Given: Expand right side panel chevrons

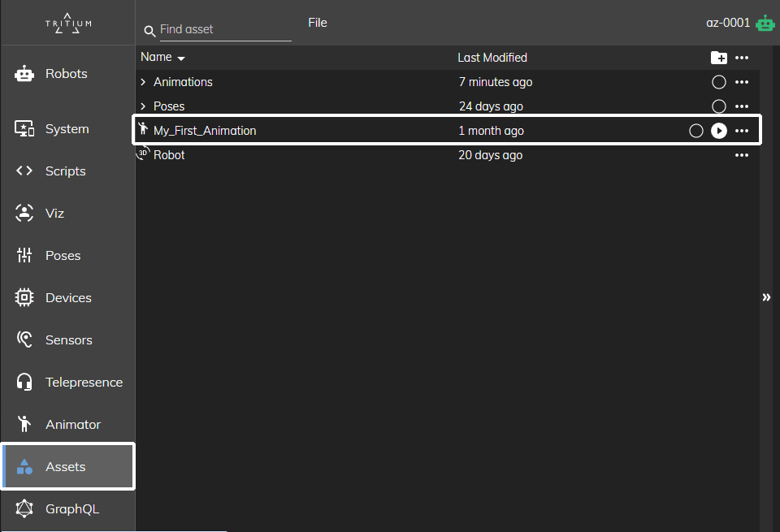Looking at the screenshot, I should point(766,297).
